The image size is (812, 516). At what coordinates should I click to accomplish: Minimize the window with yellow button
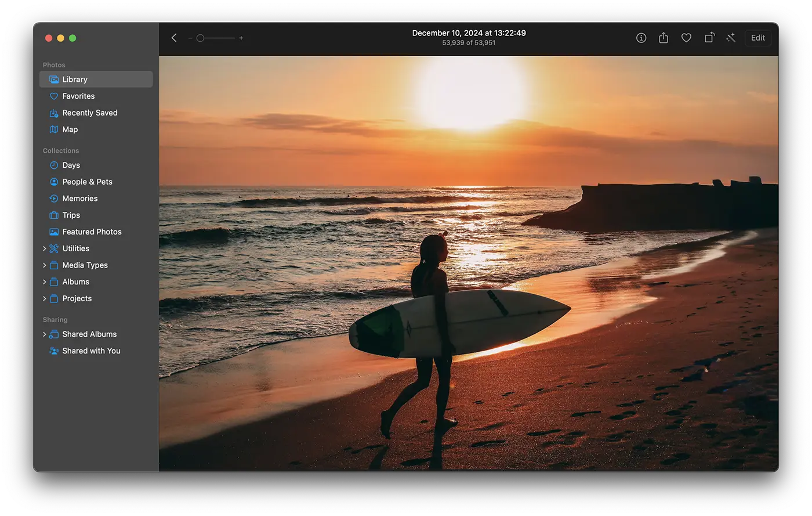tap(60, 38)
